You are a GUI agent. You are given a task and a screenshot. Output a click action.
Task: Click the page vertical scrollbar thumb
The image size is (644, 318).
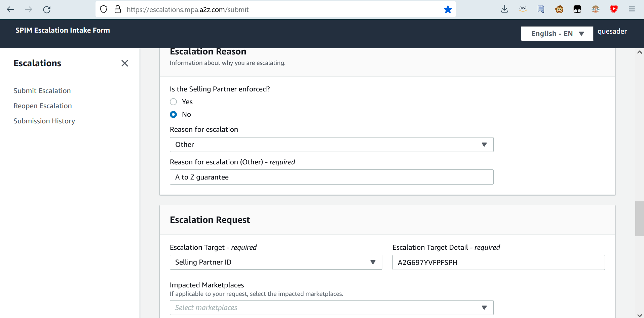point(639,219)
